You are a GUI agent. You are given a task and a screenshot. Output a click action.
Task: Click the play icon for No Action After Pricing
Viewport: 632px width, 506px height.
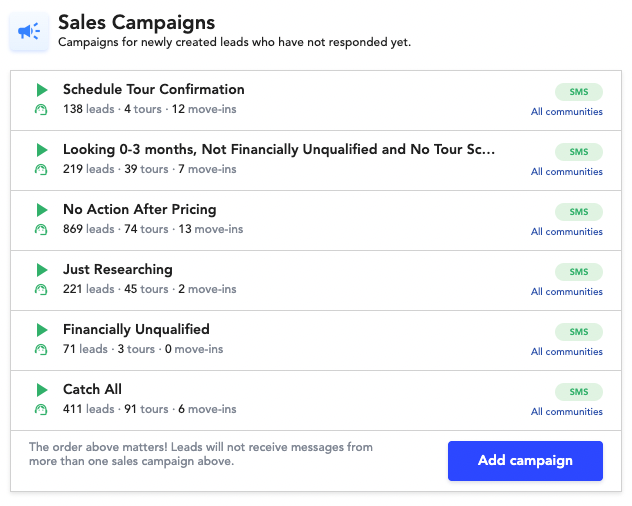42,210
